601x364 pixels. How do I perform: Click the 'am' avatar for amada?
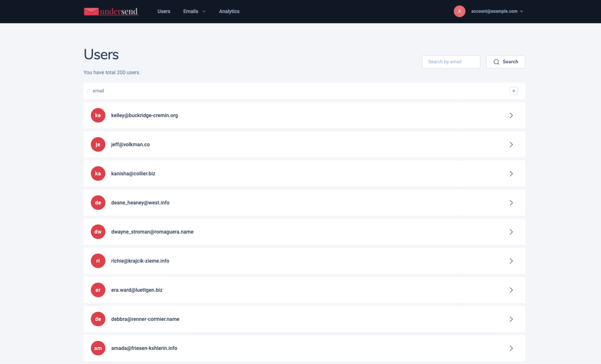pos(98,348)
